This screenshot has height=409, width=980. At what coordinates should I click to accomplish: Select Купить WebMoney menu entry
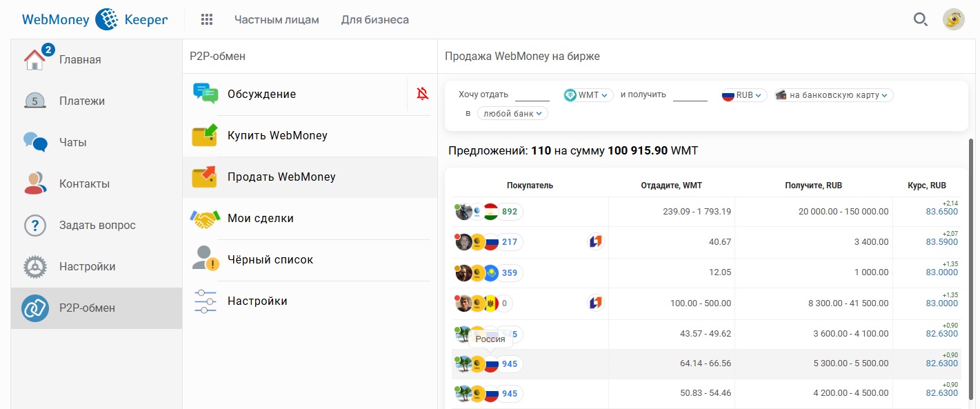coord(277,135)
